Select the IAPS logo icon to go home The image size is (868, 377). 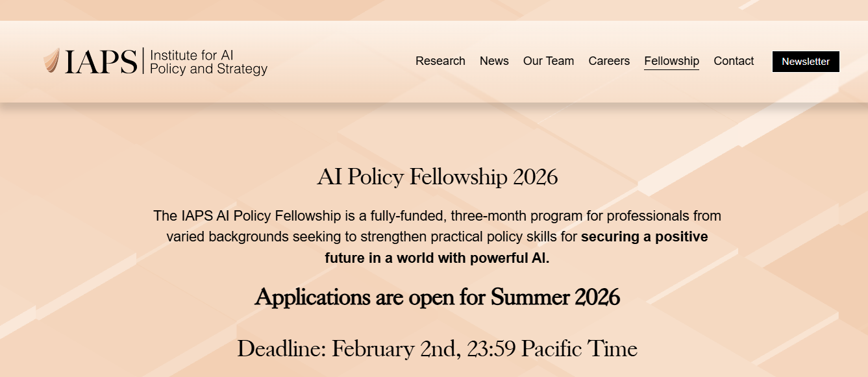pos(51,60)
